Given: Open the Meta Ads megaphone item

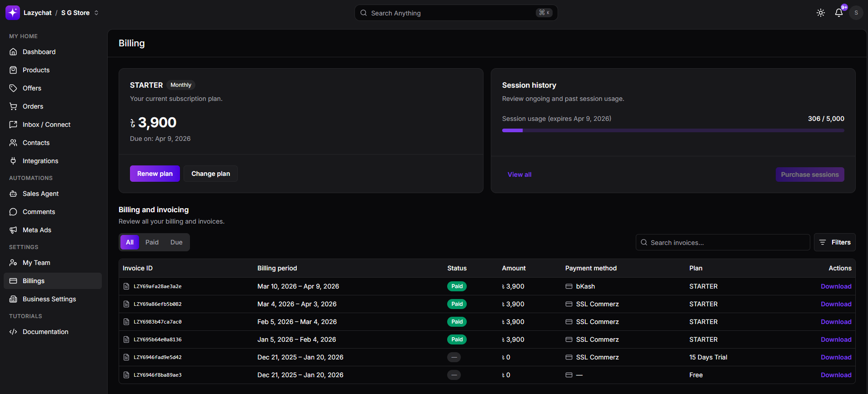Looking at the screenshot, I should [x=37, y=230].
